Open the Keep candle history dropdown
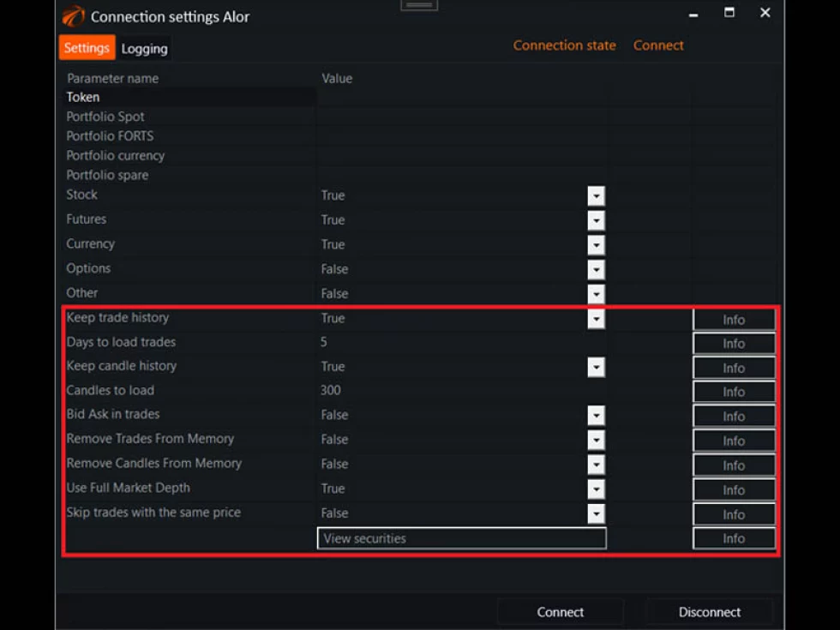The image size is (840, 630). [x=596, y=367]
